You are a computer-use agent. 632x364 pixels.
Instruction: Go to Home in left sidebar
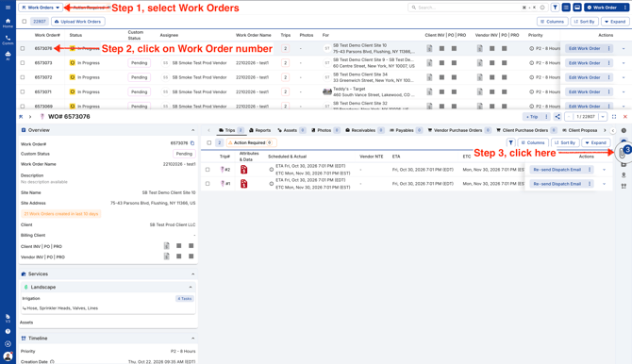(8, 23)
